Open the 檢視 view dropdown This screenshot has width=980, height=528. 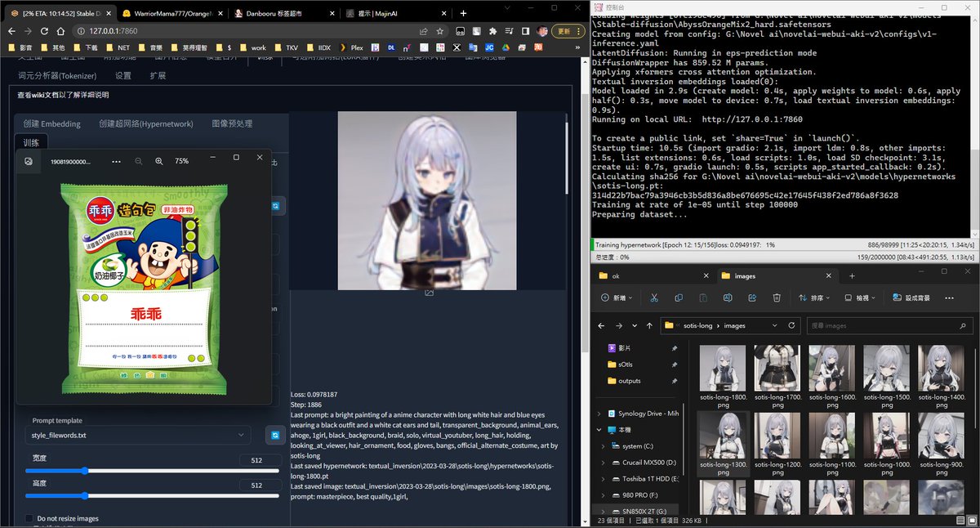tap(862, 298)
